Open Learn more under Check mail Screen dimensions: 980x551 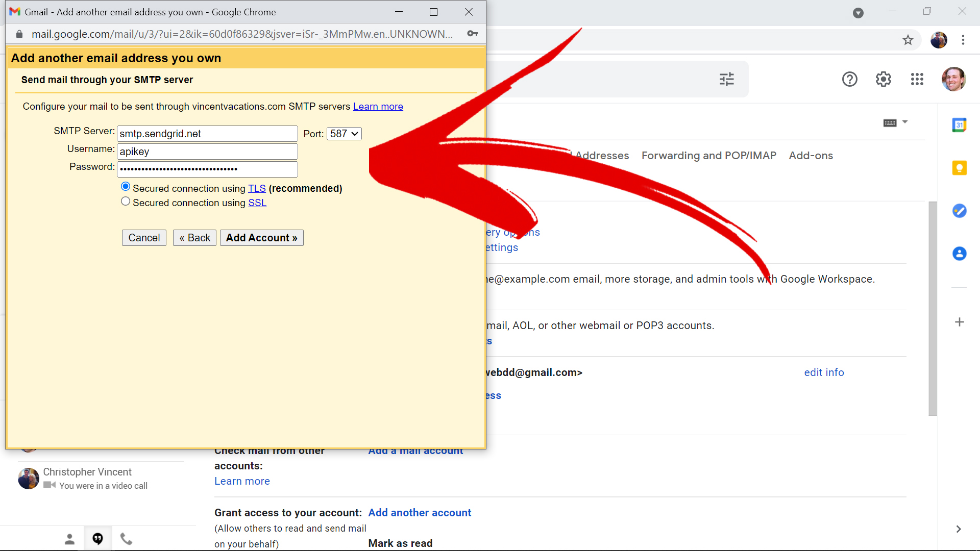pos(242,481)
